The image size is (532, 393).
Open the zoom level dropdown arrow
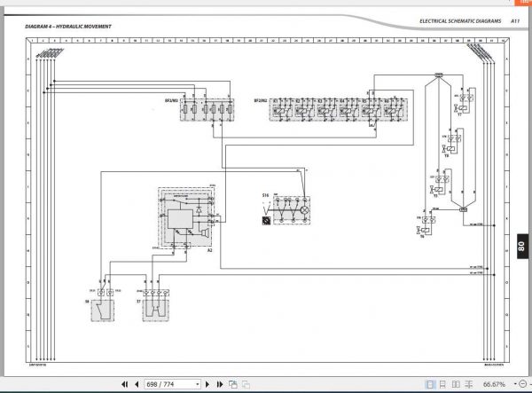tap(515, 384)
